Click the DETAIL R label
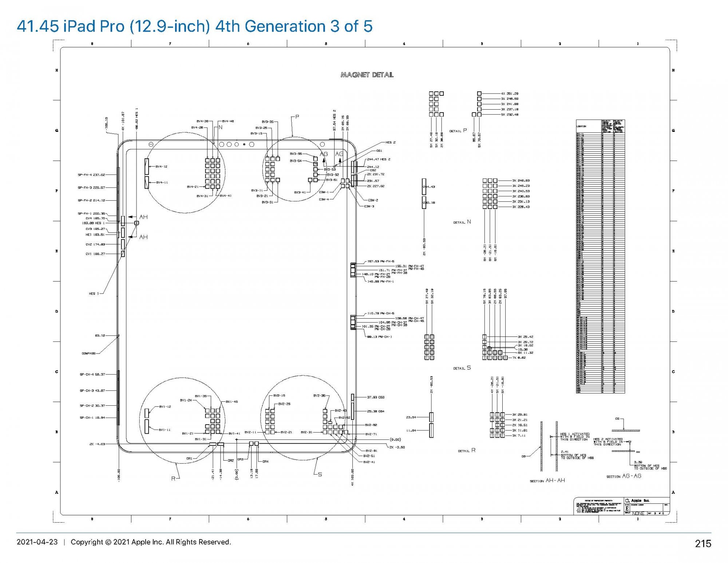The height and width of the screenshot is (563, 728). coord(466,451)
